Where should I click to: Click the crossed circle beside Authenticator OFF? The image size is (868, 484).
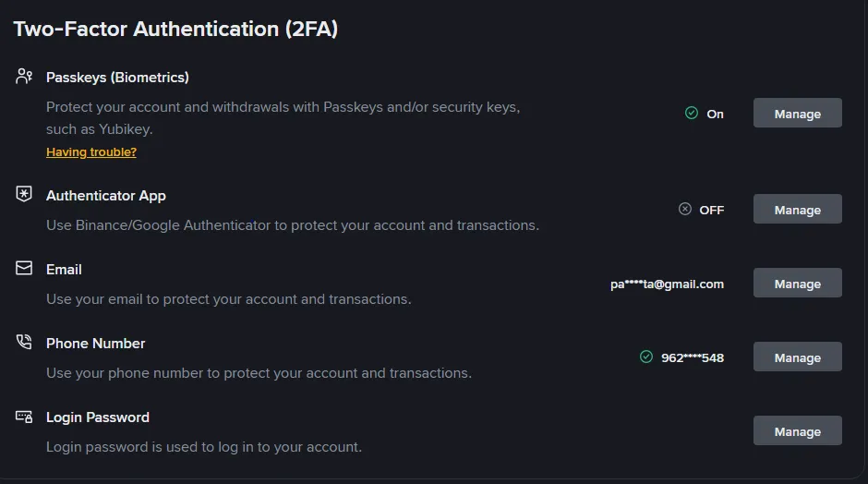click(x=685, y=209)
